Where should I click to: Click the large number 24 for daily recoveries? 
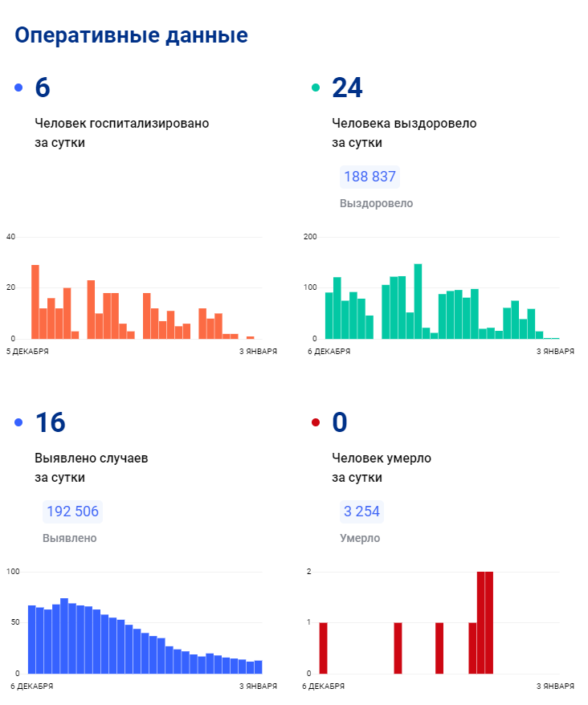point(347,88)
